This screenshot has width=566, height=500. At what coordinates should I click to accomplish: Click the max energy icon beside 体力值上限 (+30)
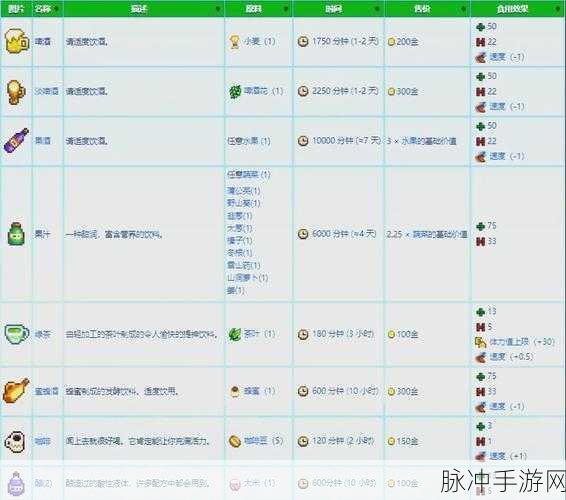coord(481,342)
